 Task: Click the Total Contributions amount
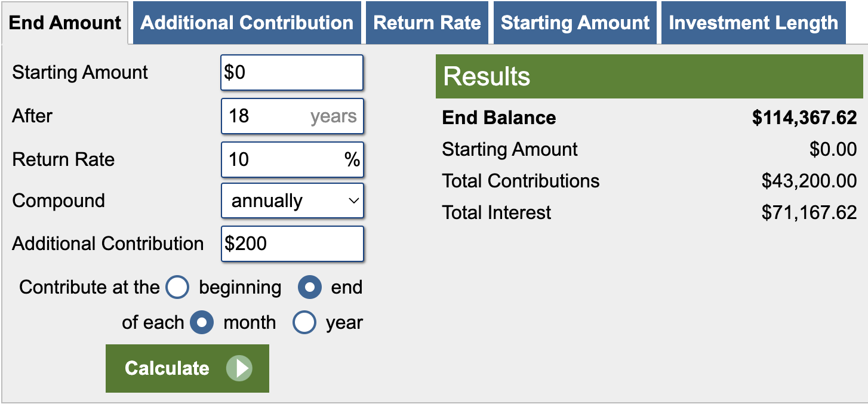tap(809, 181)
